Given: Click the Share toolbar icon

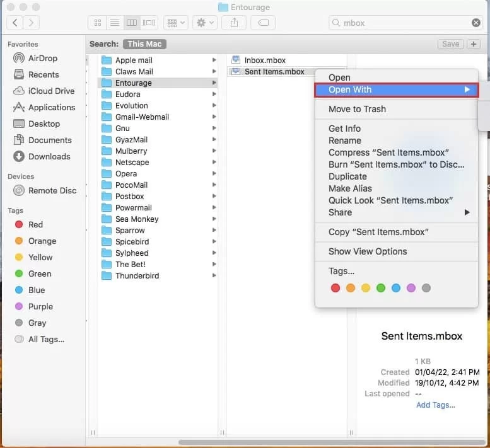Looking at the screenshot, I should point(234,23).
